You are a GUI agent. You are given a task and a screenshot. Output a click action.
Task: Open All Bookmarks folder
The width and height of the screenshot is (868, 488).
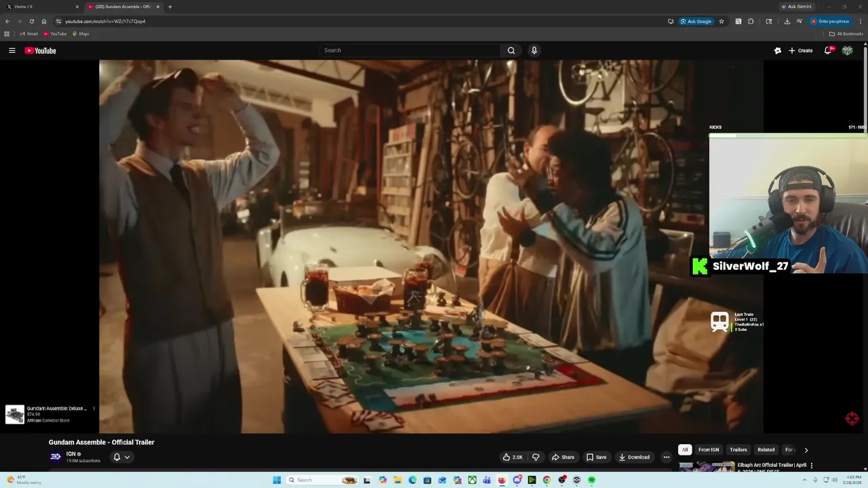click(x=846, y=34)
